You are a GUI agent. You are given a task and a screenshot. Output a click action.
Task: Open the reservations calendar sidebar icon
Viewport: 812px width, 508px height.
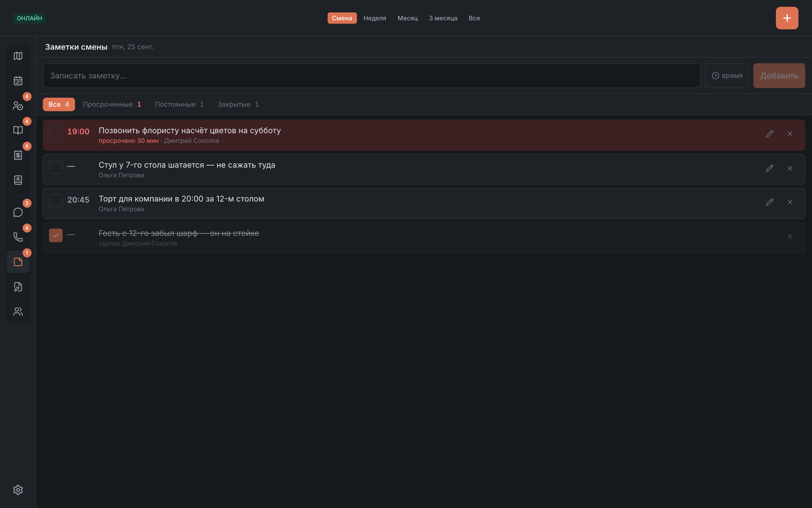18,81
